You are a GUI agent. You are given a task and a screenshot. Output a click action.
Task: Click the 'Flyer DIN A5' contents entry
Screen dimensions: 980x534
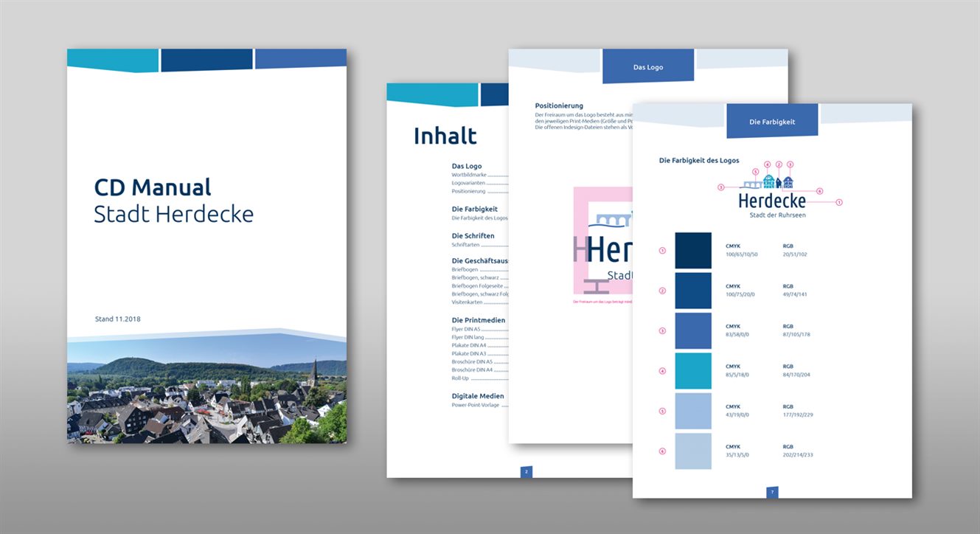467,329
